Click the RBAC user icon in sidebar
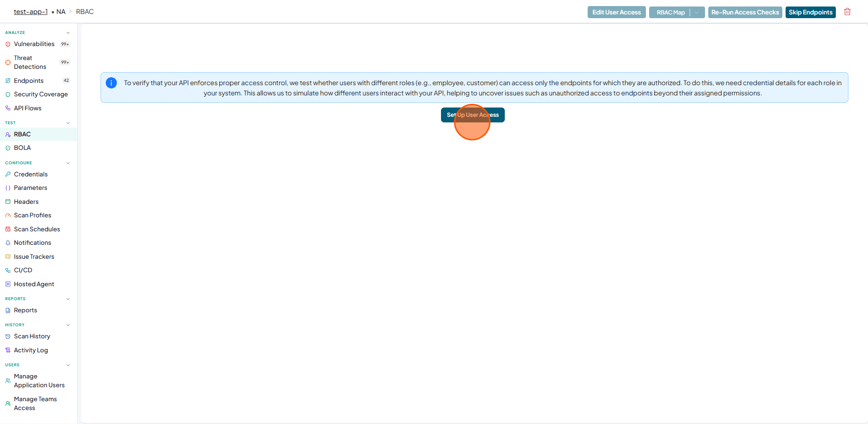 point(8,135)
